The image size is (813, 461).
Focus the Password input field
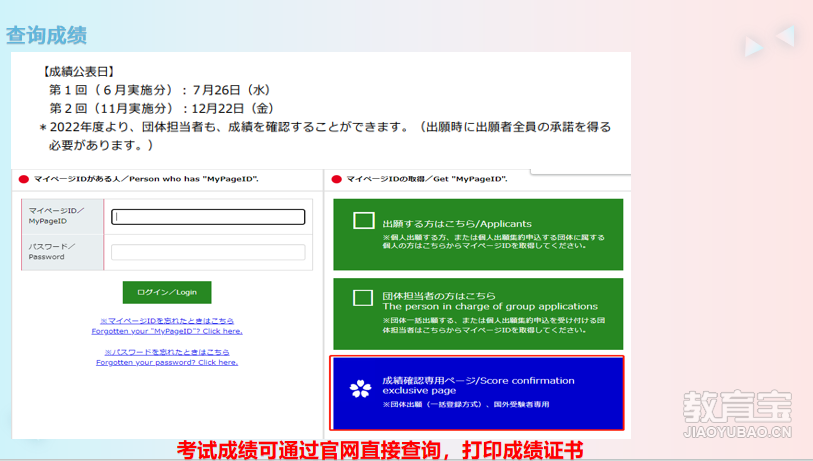(208, 252)
